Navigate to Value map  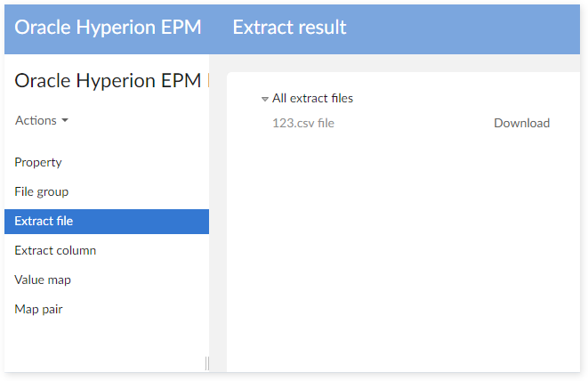[x=43, y=280]
